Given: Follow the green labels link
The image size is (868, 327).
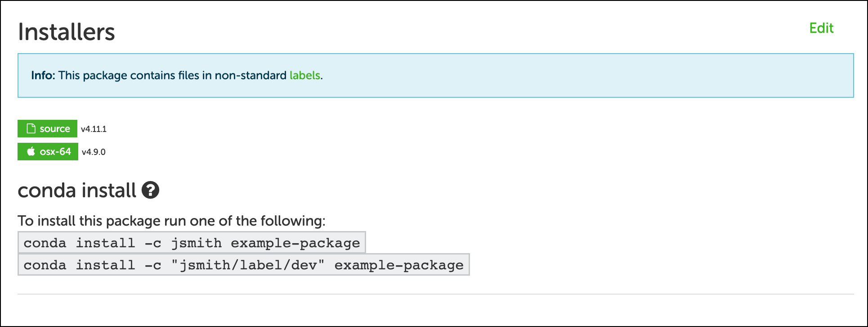Looking at the screenshot, I should click(305, 75).
